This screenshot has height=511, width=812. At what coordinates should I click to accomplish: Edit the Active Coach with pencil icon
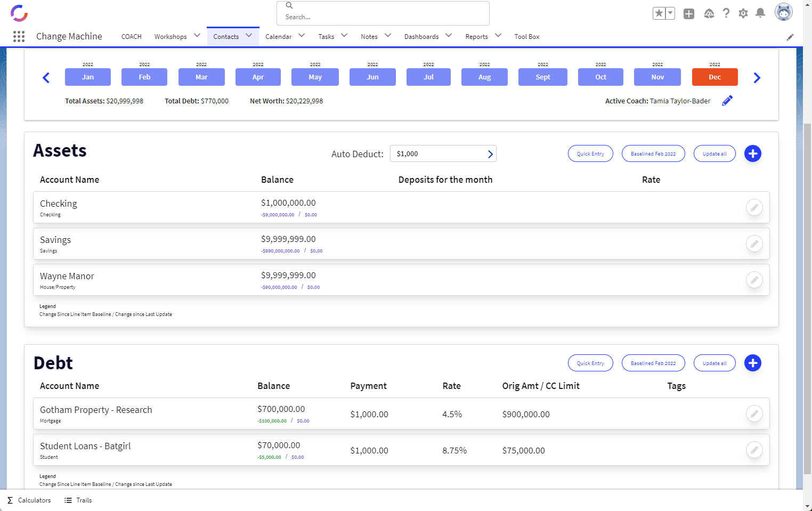point(727,101)
